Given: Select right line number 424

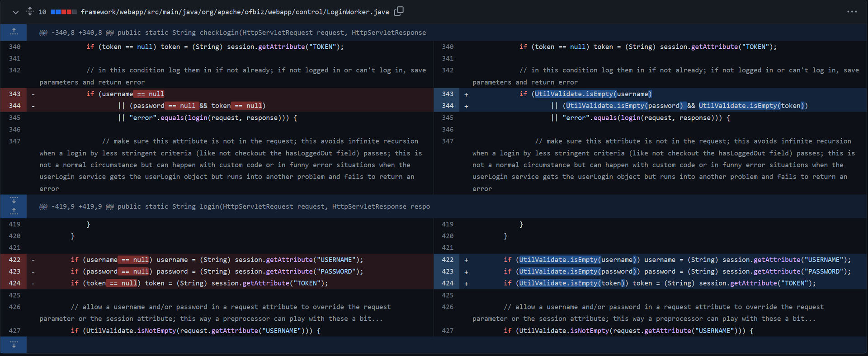Looking at the screenshot, I should [448, 283].
